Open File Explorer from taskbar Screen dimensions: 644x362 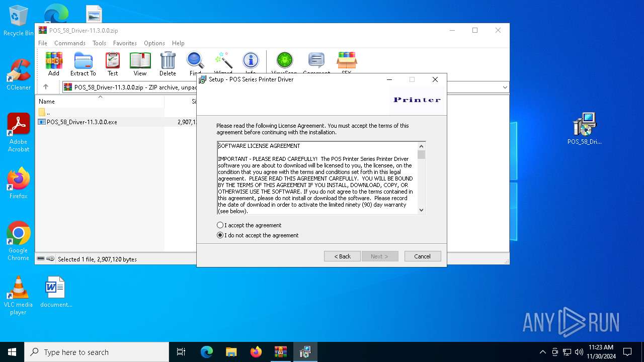click(x=231, y=352)
